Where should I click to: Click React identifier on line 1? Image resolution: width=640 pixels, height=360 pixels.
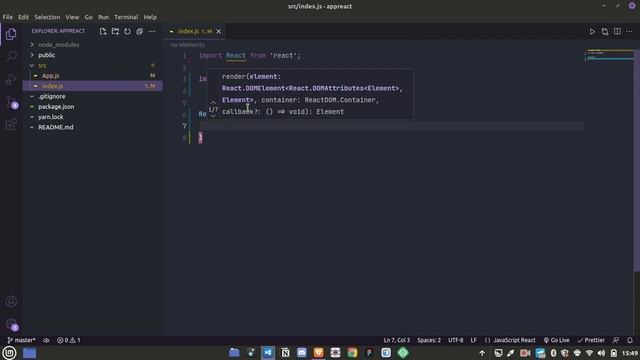point(236,56)
